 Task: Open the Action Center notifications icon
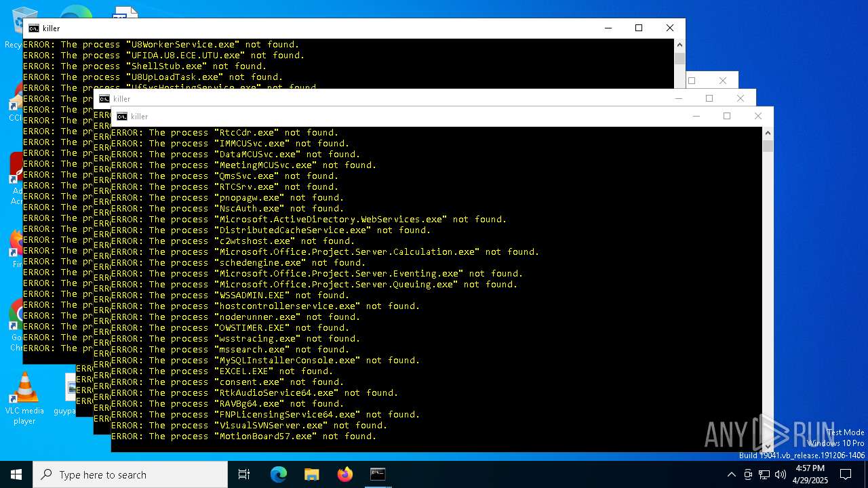click(x=846, y=474)
